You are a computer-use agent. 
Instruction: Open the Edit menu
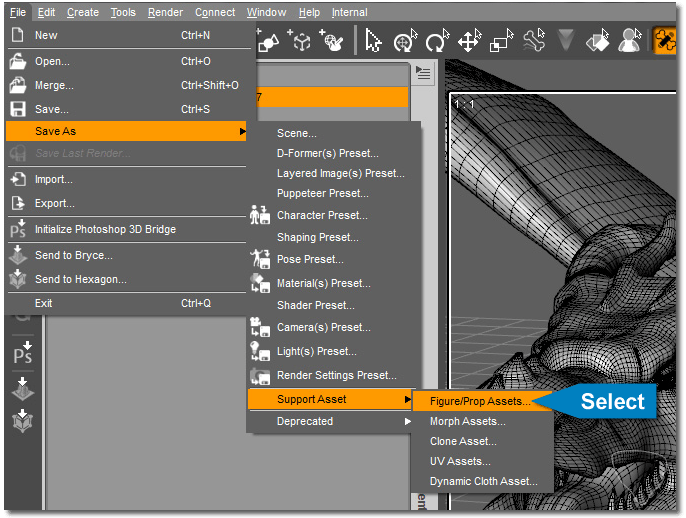[46, 12]
